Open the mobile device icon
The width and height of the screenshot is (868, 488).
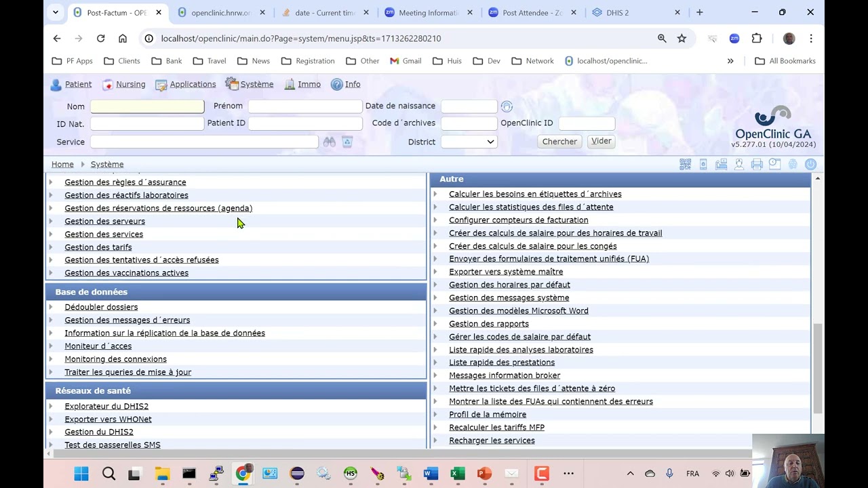[x=703, y=165]
